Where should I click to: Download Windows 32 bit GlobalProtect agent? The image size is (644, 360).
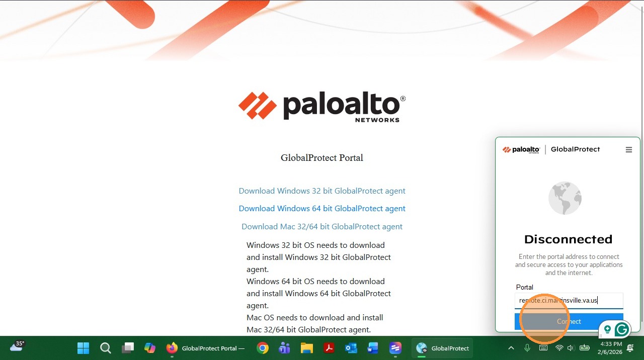(x=322, y=191)
